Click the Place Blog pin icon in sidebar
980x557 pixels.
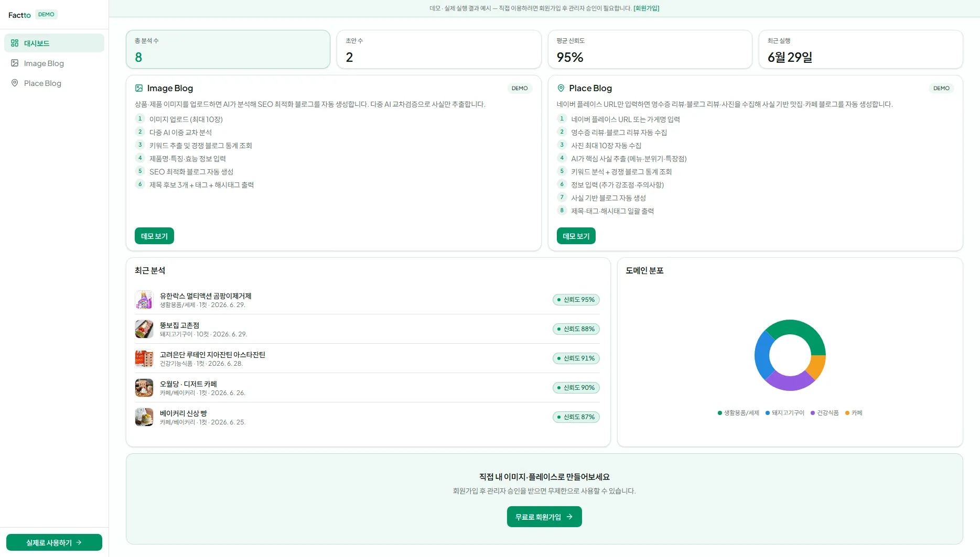point(15,83)
